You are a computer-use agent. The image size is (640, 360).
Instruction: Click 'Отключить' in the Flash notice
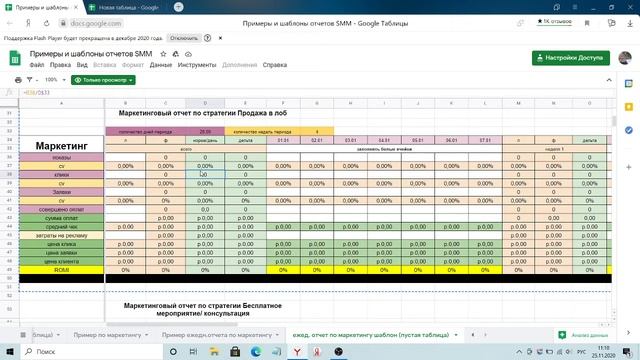point(184,38)
